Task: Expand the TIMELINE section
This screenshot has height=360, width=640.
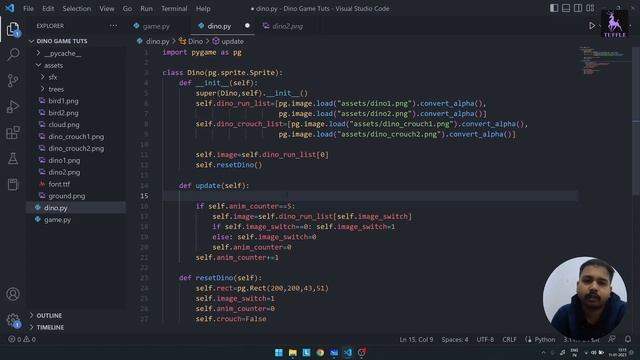Action: tap(50, 327)
